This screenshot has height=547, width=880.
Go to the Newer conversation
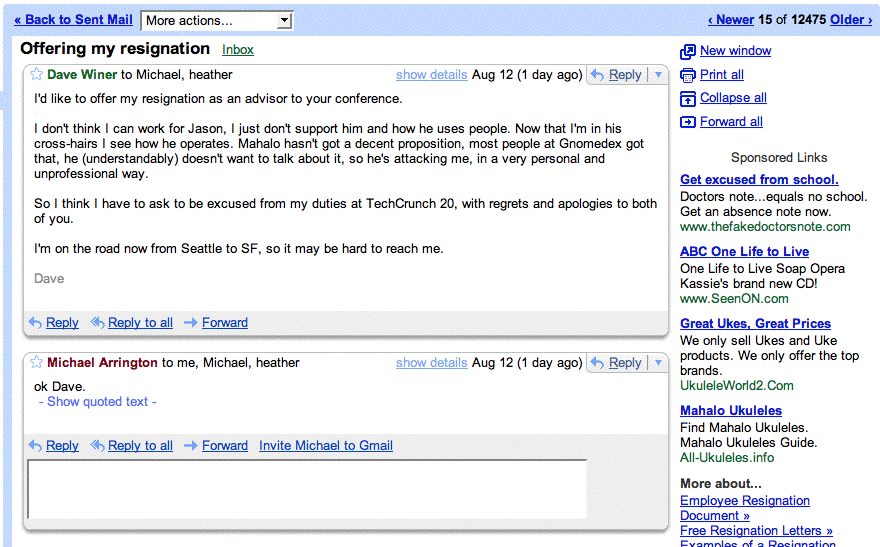(x=731, y=20)
